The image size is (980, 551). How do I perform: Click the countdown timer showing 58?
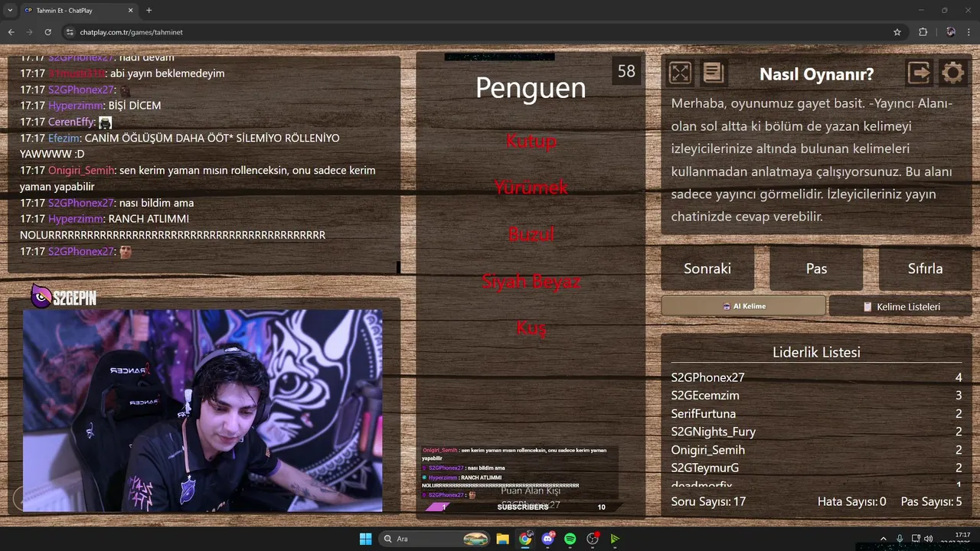pyautogui.click(x=626, y=71)
